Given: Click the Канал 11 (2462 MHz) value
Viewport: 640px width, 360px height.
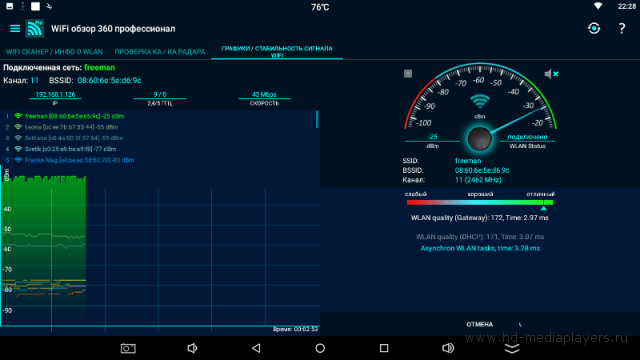Looking at the screenshot, I should click(478, 180).
